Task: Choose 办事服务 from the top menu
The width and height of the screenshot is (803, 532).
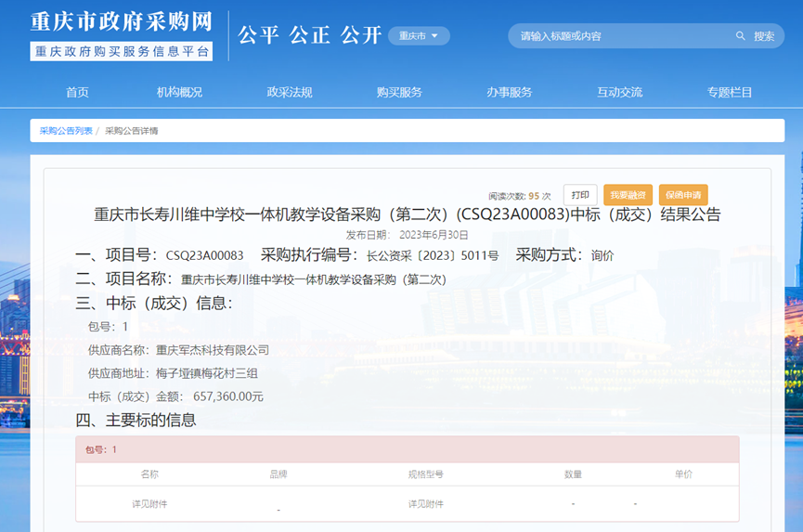Action: point(510,92)
